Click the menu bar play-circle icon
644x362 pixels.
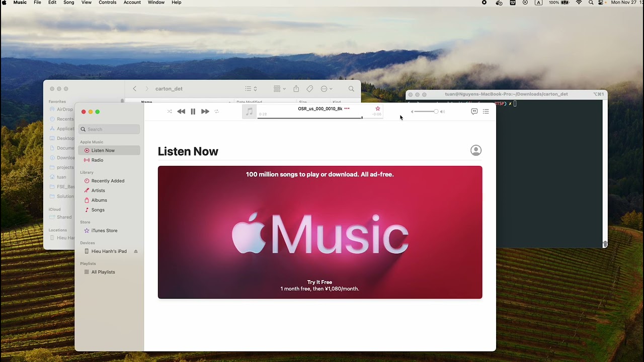pyautogui.click(x=525, y=3)
